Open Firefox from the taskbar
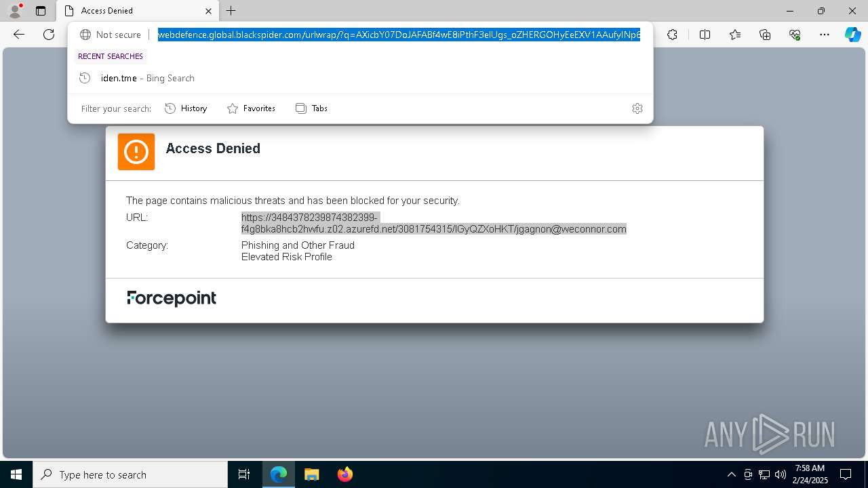This screenshot has height=488, width=868. pyautogui.click(x=344, y=474)
